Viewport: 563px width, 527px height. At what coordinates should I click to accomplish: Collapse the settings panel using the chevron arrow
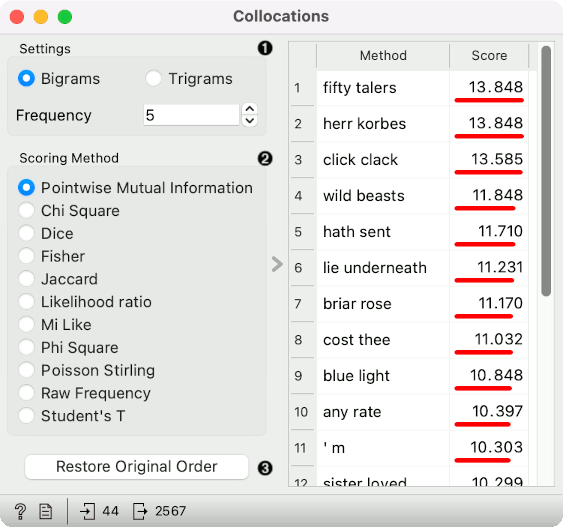(x=277, y=264)
